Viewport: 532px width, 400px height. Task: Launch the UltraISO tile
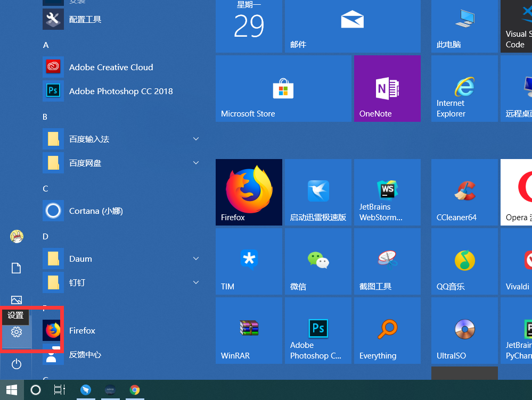pos(464,330)
